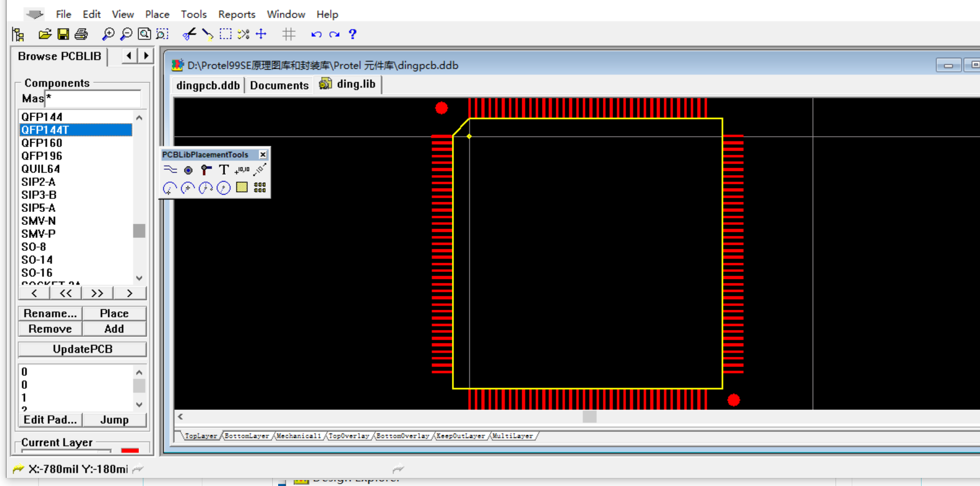Zoom out with the magnifier minus icon
The width and height of the screenshot is (980, 486).
(126, 35)
